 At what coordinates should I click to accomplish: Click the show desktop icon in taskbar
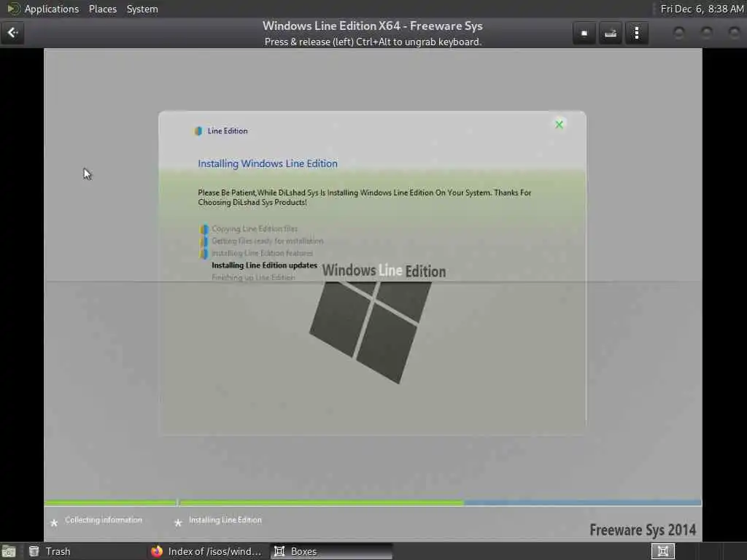pos(9,551)
